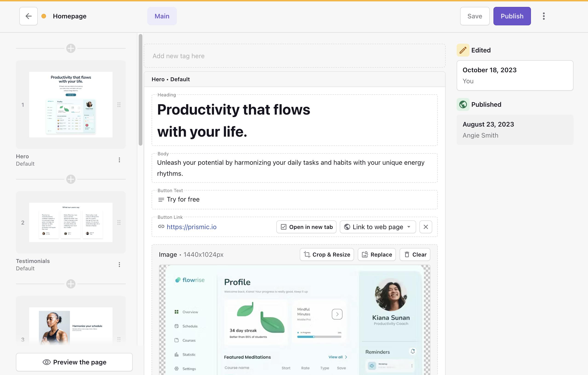Click the Edited panel entry dated October 18, 2023
Image resolution: width=588 pixels, height=375 pixels.
[515, 75]
